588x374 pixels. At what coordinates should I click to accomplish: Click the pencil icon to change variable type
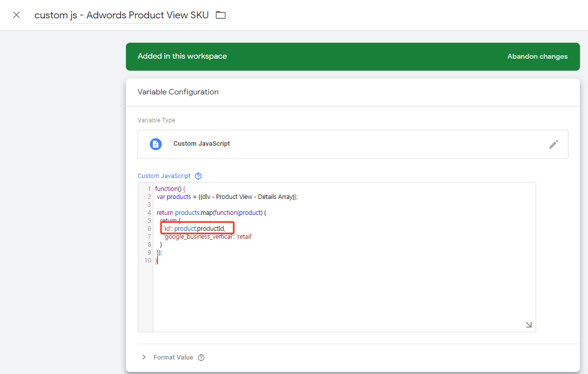point(554,144)
